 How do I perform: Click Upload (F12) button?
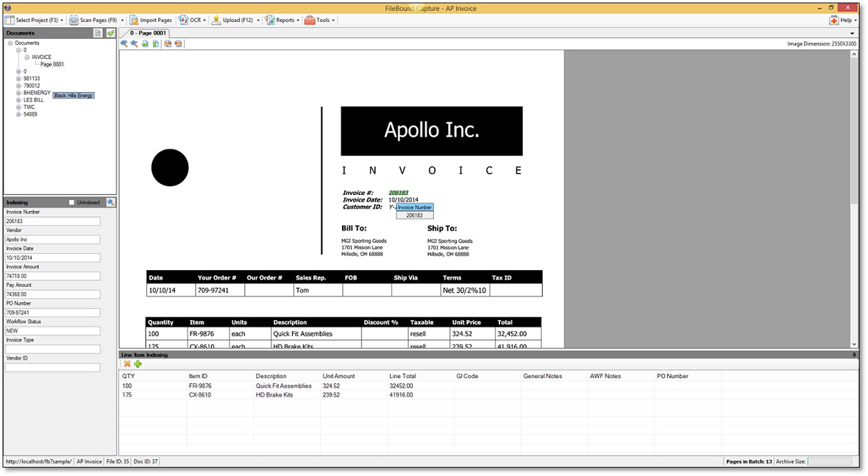[x=236, y=20]
